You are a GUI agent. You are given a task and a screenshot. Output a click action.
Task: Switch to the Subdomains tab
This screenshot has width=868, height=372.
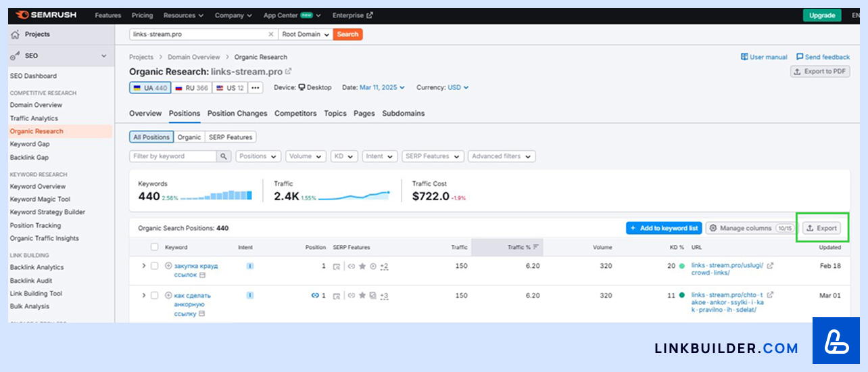404,114
